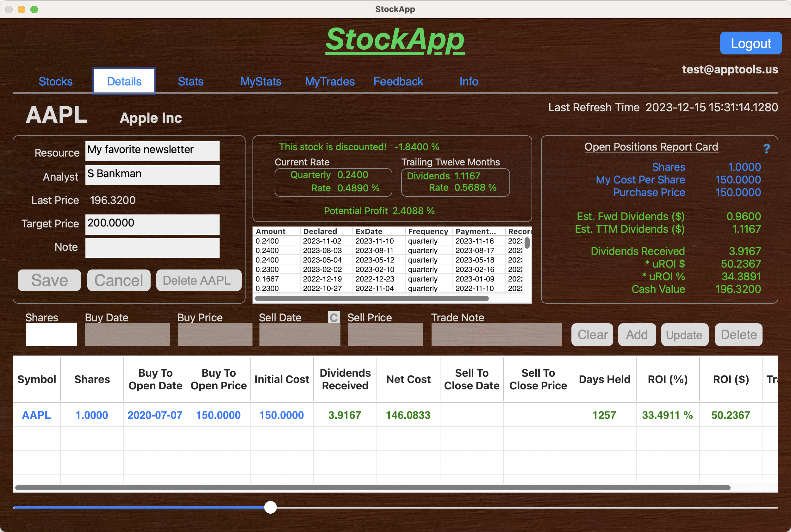Viewport: 791px width, 532px height.
Task: Click the help question mark icon
Action: tap(766, 149)
